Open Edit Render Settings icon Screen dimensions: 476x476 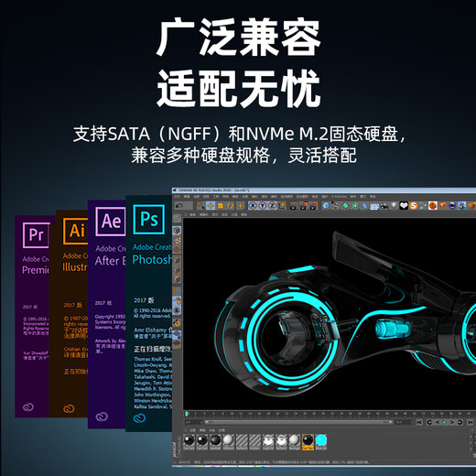point(314,206)
